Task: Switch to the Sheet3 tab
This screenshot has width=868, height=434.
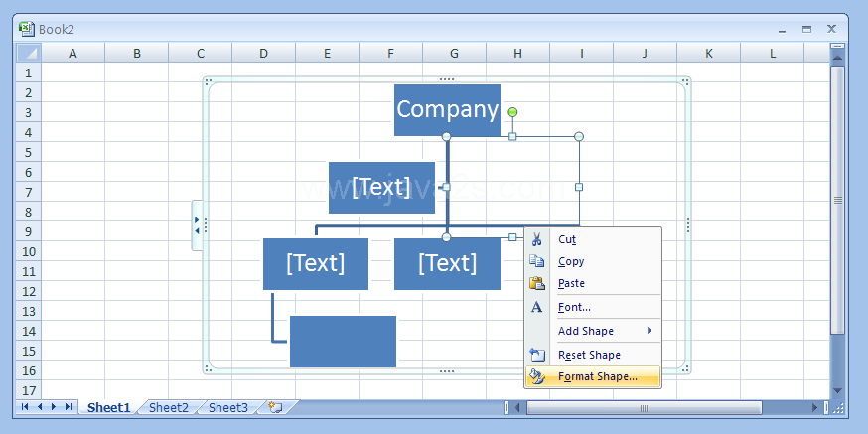Action: pyautogui.click(x=228, y=407)
